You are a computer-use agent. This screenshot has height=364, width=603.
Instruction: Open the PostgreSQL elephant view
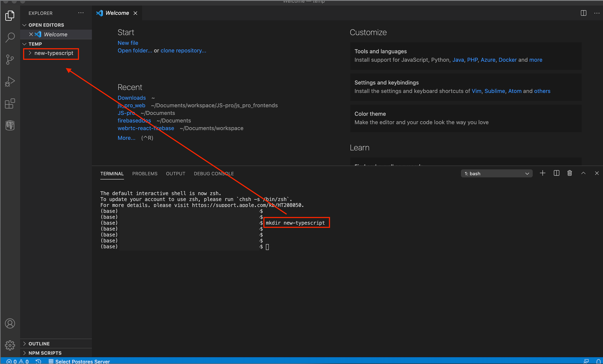(10, 126)
